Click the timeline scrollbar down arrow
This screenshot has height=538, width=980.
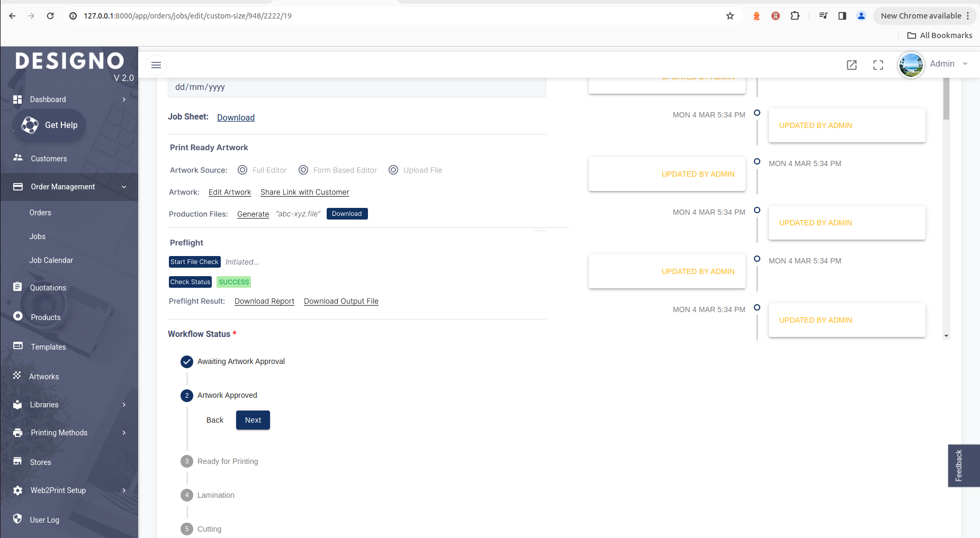point(946,336)
